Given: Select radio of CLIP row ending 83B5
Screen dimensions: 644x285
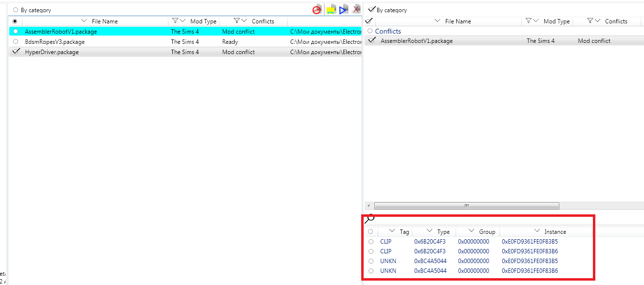Looking at the screenshot, I should point(371,242).
